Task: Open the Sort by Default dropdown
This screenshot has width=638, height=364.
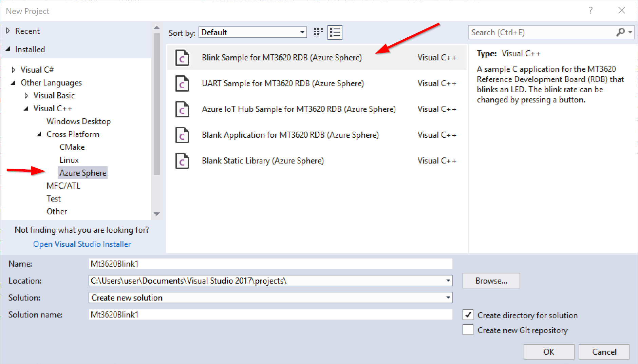Action: click(x=253, y=33)
